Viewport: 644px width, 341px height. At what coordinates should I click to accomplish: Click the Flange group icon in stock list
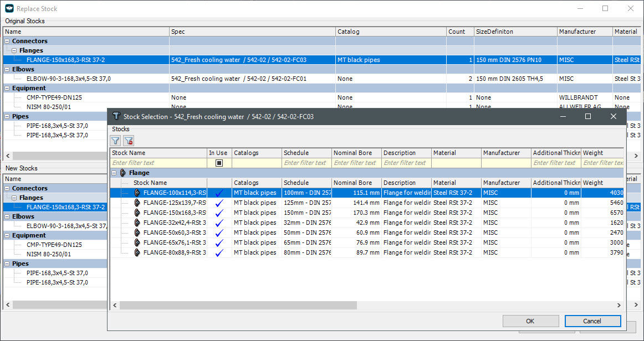tap(123, 173)
